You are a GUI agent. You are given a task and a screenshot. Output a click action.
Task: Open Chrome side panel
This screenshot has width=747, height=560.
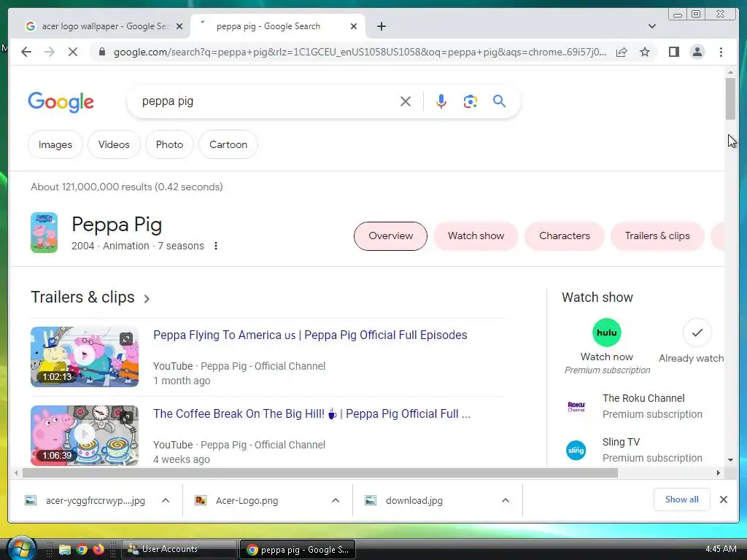tap(673, 52)
